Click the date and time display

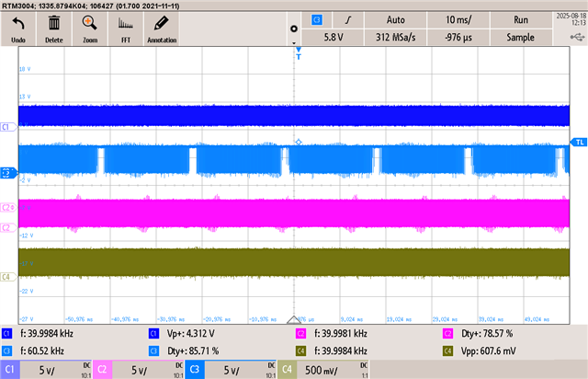tap(571, 19)
